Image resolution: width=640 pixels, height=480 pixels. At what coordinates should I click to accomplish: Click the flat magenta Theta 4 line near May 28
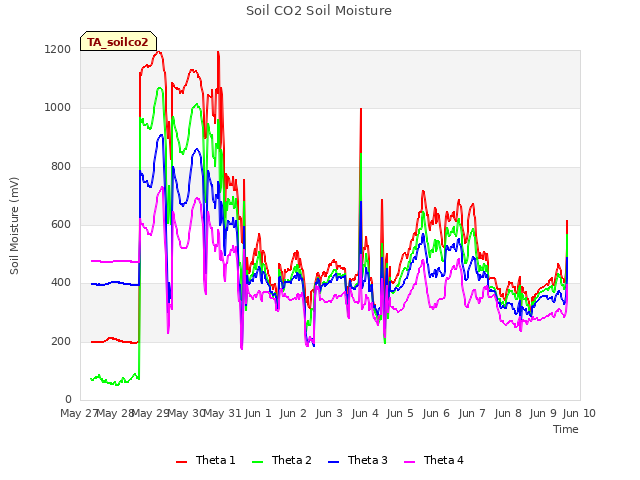click(114, 261)
